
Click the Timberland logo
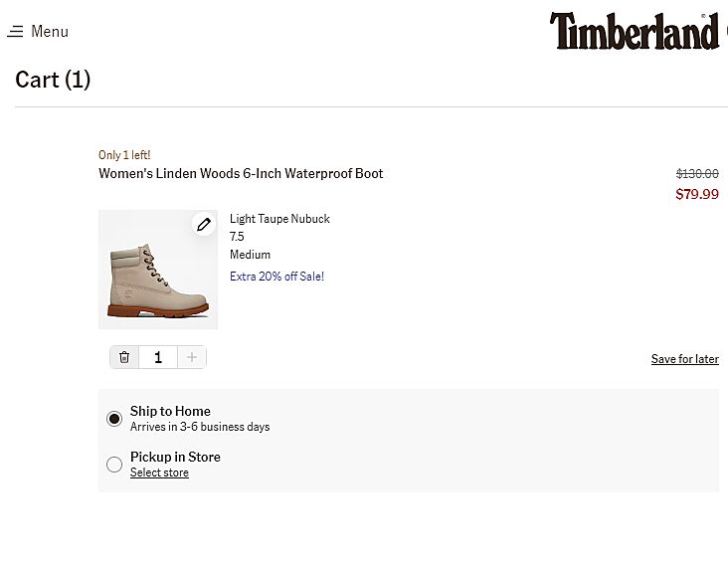pyautogui.click(x=635, y=32)
